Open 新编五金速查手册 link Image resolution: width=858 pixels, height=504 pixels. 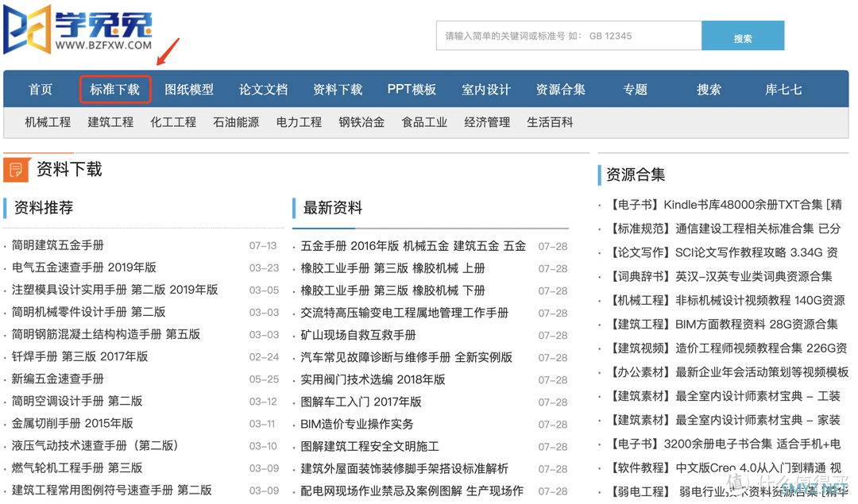[58, 379]
